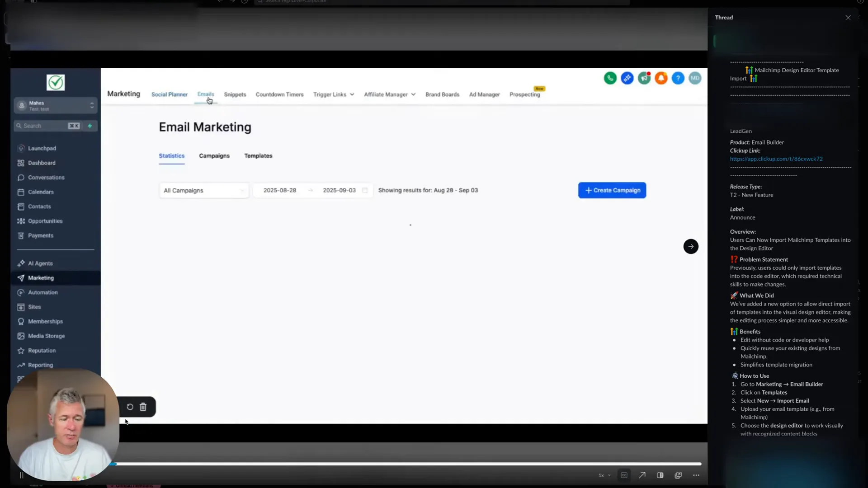Expand the Trigger Links menu
The height and width of the screenshot is (488, 868).
click(x=334, y=94)
